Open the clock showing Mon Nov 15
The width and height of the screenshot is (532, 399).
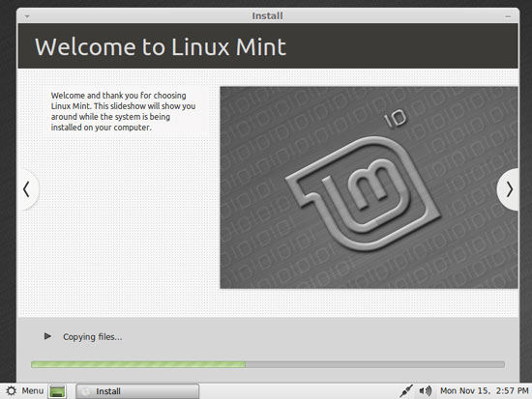tap(485, 391)
